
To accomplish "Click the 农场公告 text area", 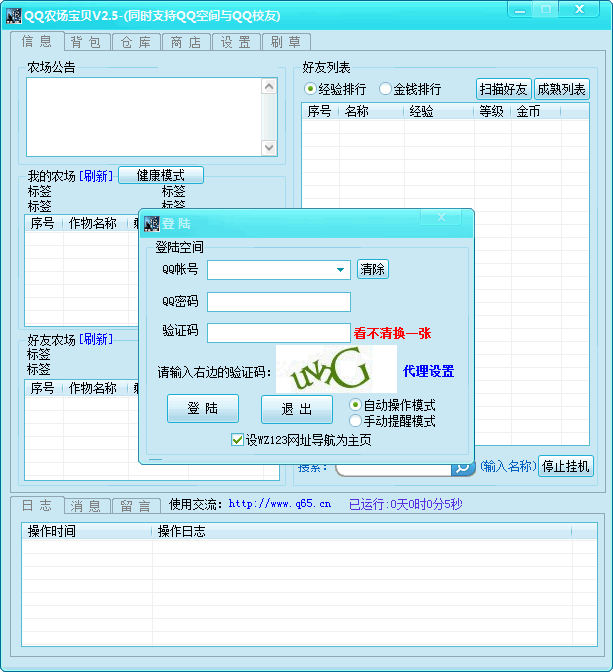I will point(144,117).
